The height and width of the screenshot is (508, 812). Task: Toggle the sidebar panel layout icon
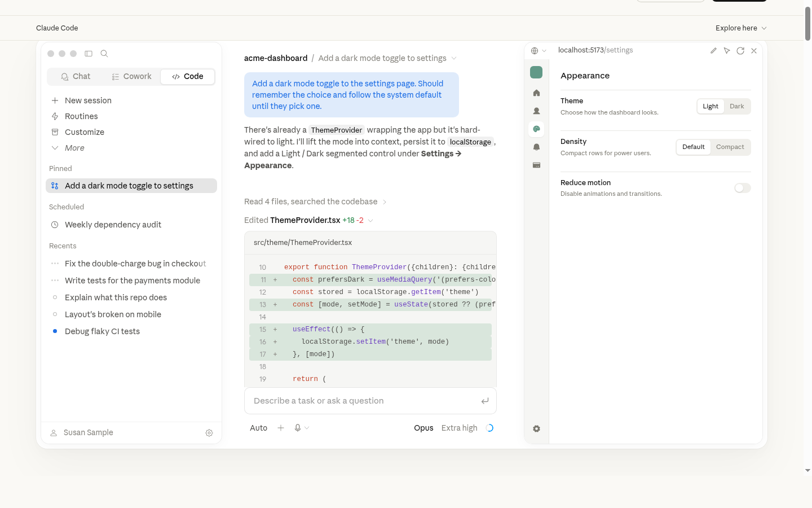coord(89,54)
